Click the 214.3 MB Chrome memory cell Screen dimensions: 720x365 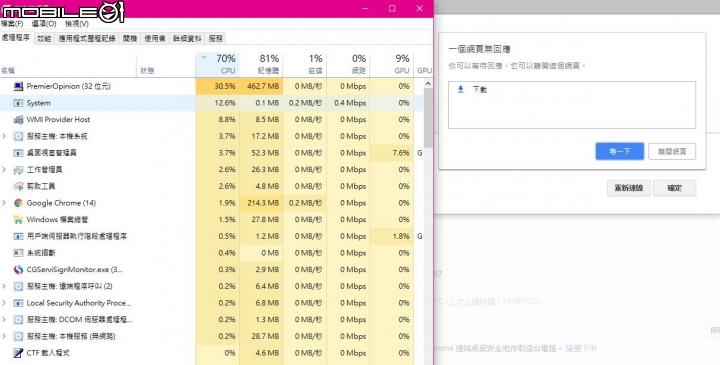[261, 203]
